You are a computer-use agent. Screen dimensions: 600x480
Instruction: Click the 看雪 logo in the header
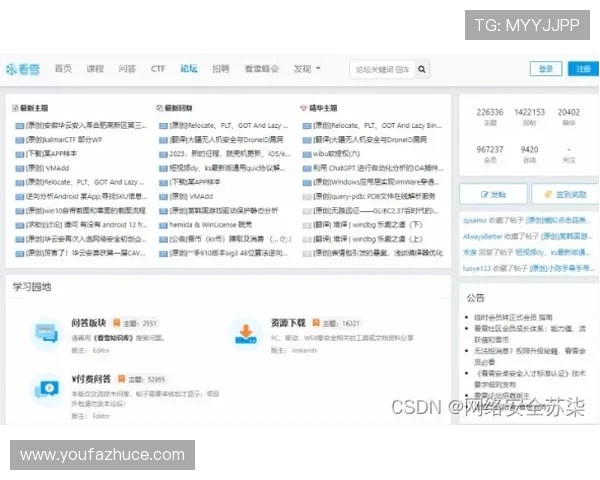[x=23, y=69]
